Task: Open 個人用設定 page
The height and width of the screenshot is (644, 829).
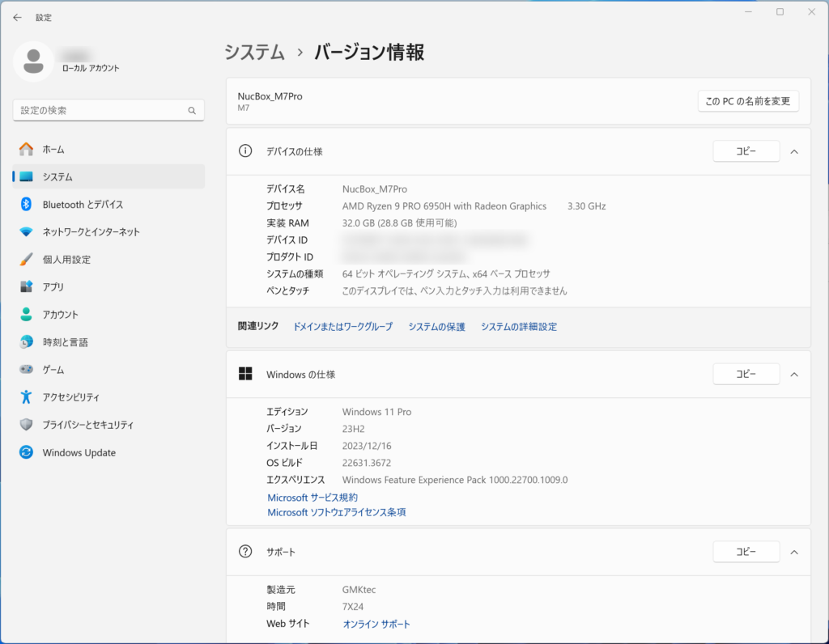Action: (108, 260)
